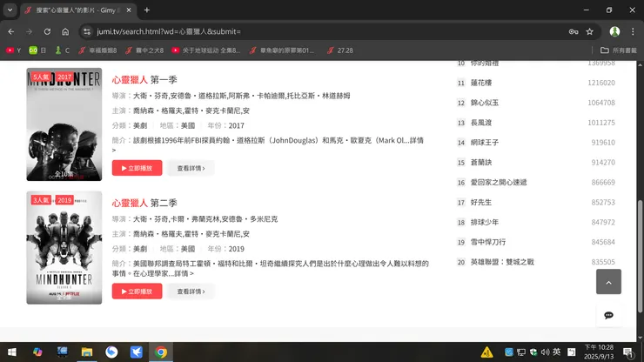Click the address bar URL

pos(169,31)
